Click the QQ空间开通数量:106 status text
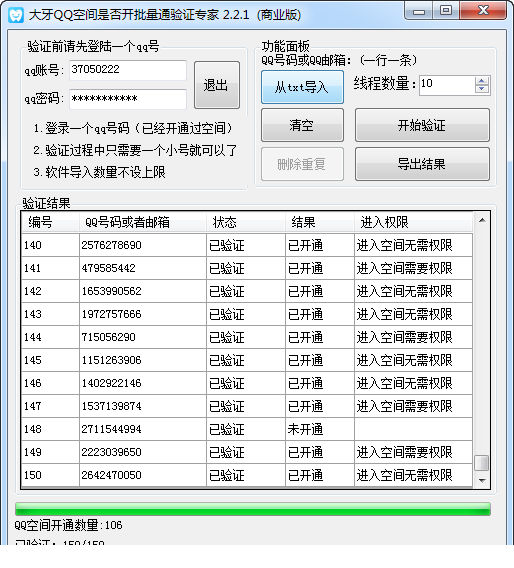Viewport: 514px width, 568px height. [68, 525]
